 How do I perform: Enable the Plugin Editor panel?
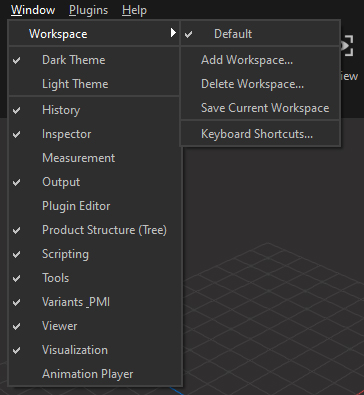click(x=95, y=206)
